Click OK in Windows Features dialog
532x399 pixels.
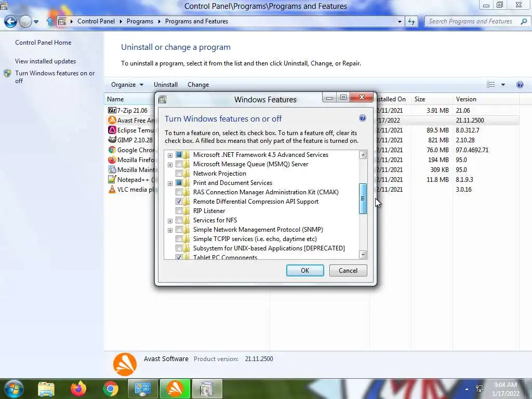[305, 270]
